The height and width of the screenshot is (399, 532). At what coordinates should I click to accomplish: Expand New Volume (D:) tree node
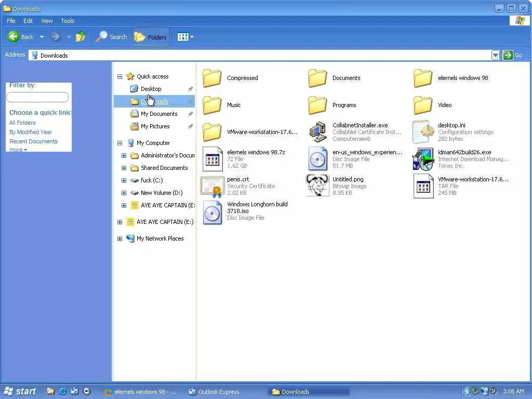point(124,193)
